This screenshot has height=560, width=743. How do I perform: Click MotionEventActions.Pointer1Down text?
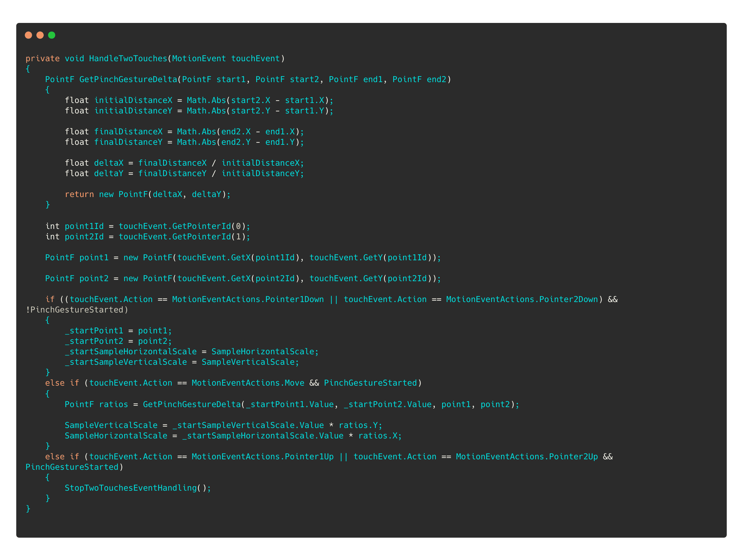(x=248, y=299)
